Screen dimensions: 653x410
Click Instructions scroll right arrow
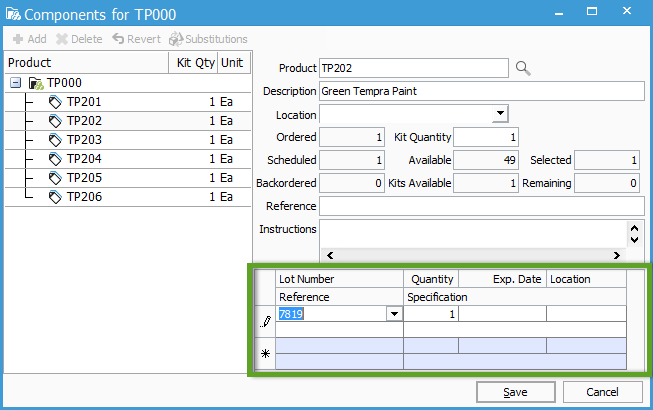[x=617, y=255]
